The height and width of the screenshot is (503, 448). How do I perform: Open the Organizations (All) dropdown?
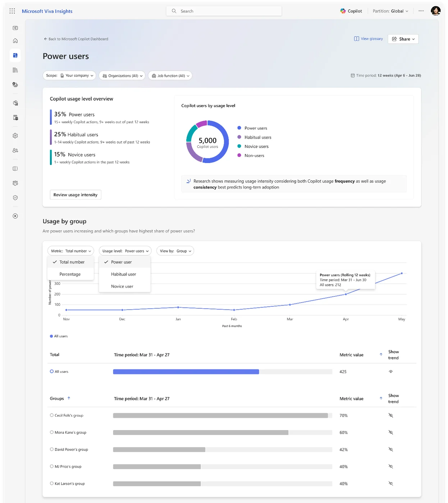[122, 75]
